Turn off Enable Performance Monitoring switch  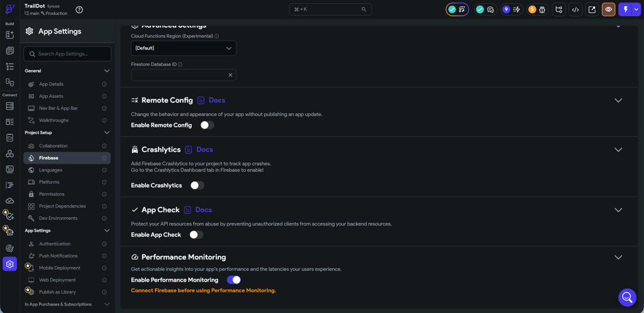(x=234, y=280)
